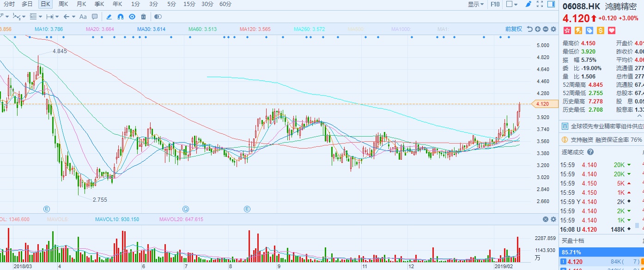The width and height of the screenshot is (644, 270).
Task: Toggle the right side panel
Action: coord(551,4)
